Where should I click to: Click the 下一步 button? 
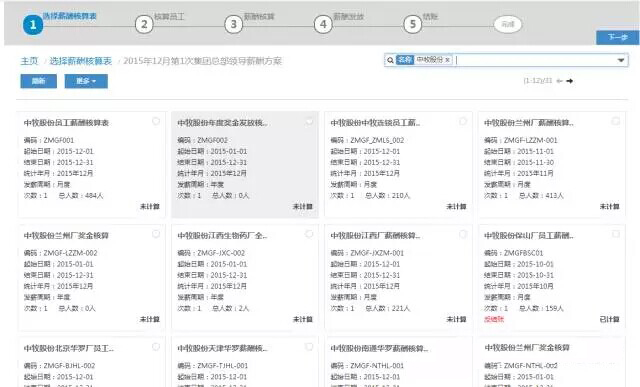coord(618,37)
